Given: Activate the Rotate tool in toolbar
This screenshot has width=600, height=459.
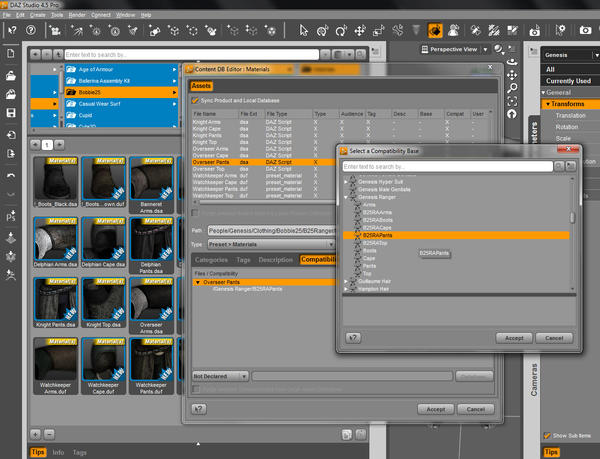Looking at the screenshot, I should tap(341, 30).
